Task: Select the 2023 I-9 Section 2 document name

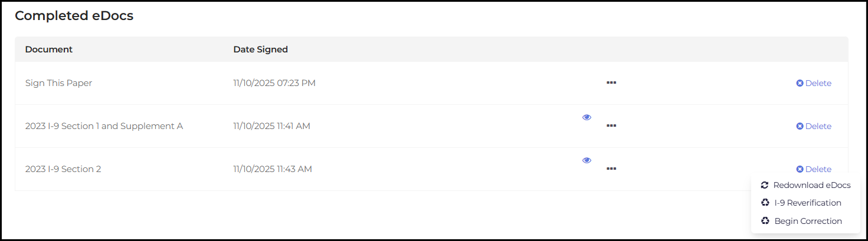Action: [63, 169]
